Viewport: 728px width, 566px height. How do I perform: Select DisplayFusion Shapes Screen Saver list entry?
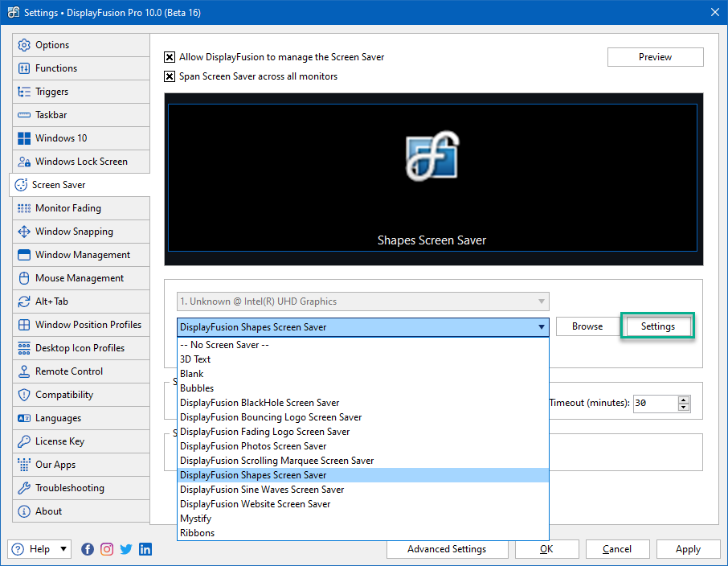(362, 475)
